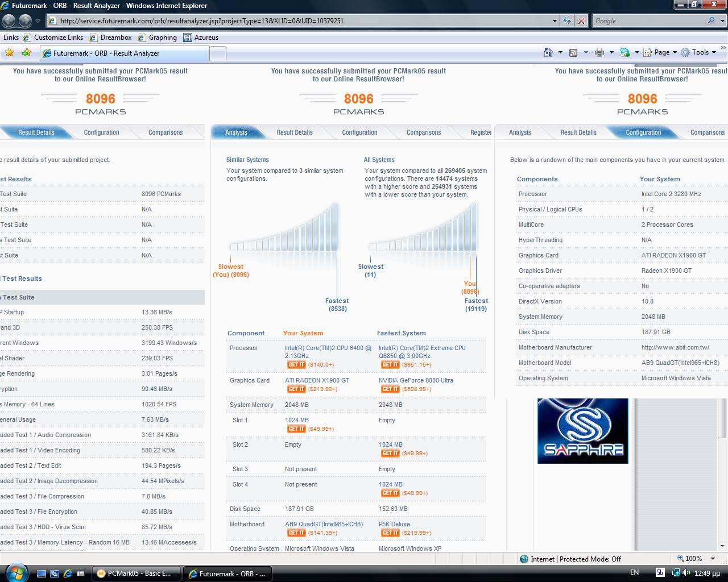Switch to PCMark05 - Basic Edition taskbar button
728x582 pixels.
pyautogui.click(x=136, y=573)
